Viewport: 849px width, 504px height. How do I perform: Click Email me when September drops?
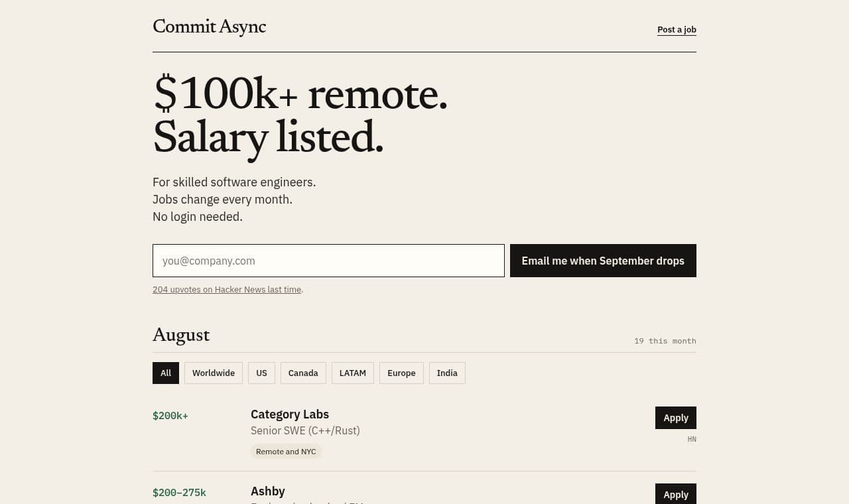pos(603,261)
